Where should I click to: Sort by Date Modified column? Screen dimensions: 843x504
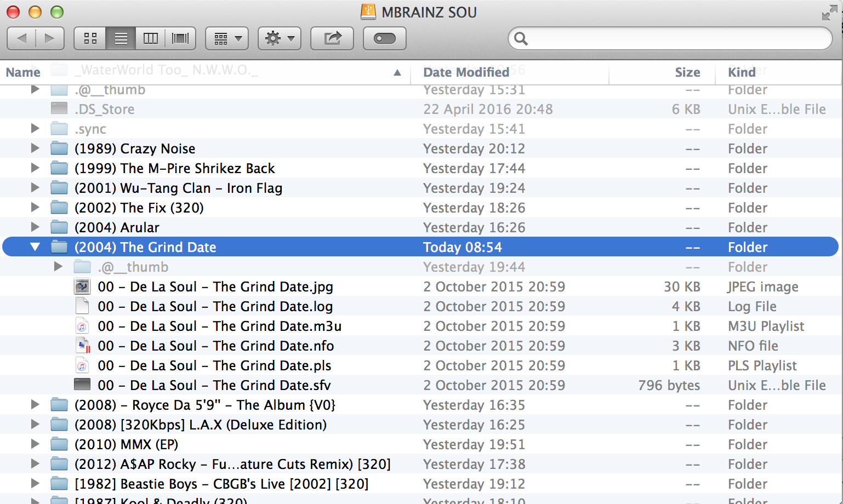click(466, 72)
